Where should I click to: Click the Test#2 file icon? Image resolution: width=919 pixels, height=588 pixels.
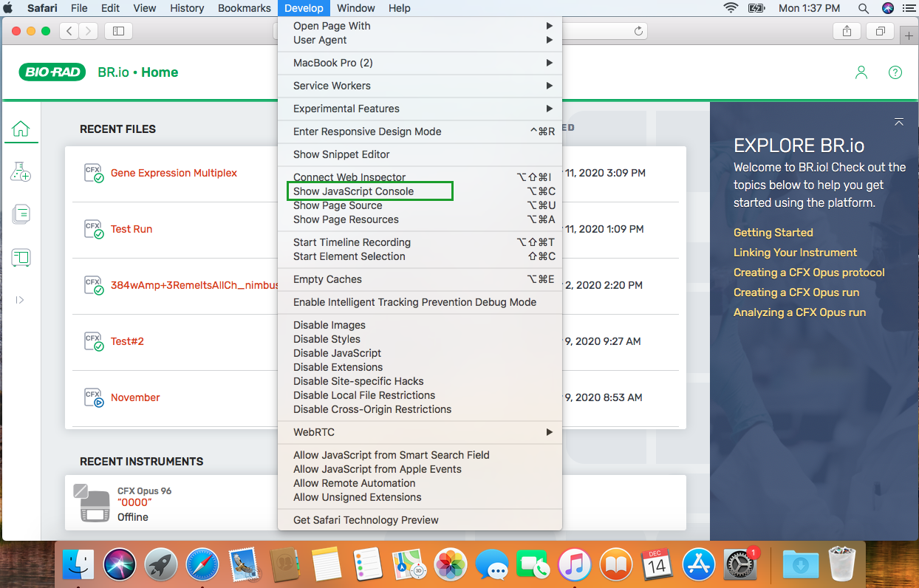pos(94,342)
